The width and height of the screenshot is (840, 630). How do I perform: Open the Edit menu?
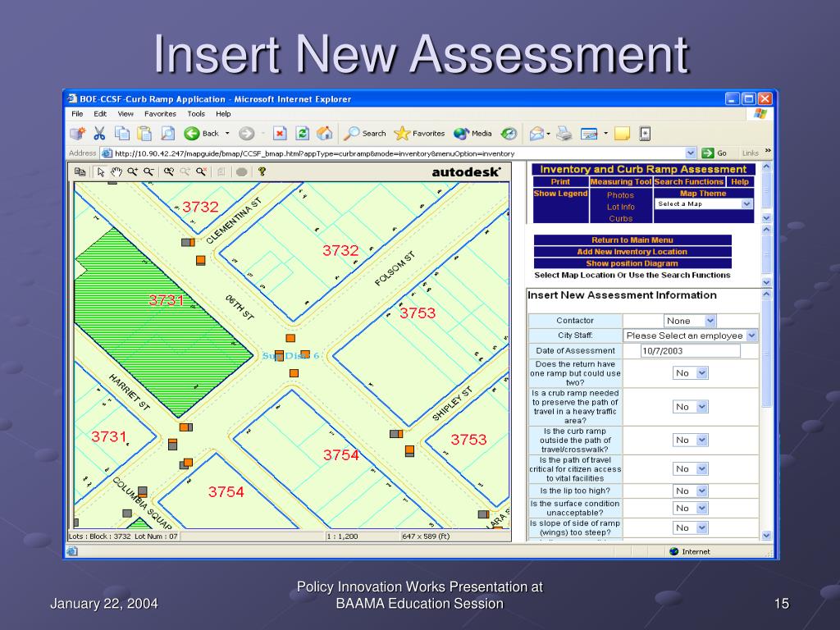(x=100, y=113)
